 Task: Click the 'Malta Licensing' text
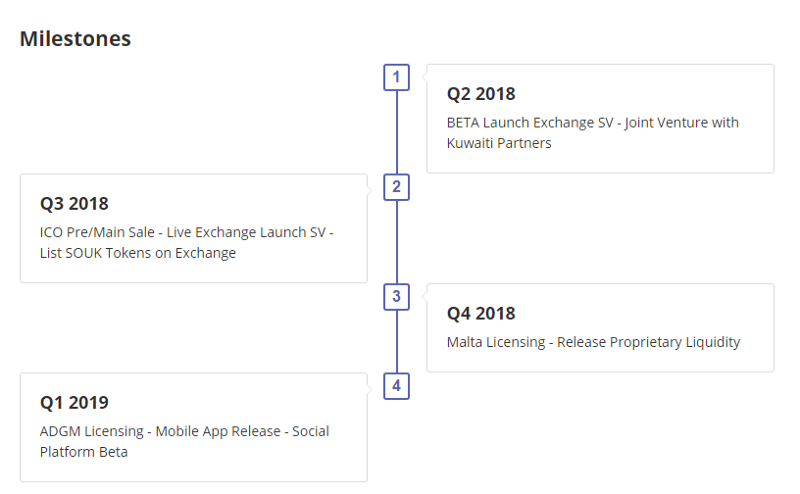click(495, 342)
